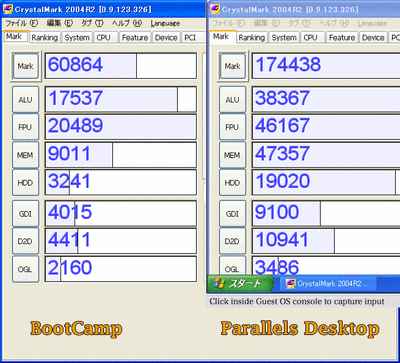
Task: Run MEM test in Parallels window
Action: click(233, 155)
